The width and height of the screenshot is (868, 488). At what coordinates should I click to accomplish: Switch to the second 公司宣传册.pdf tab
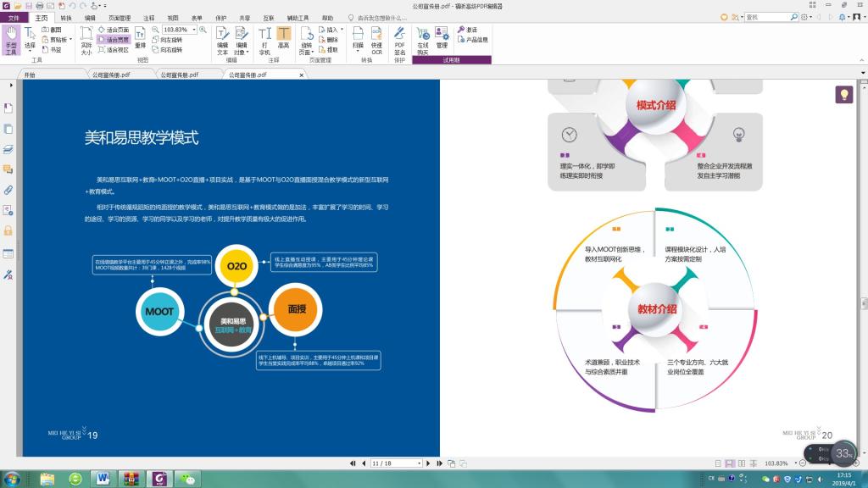178,75
